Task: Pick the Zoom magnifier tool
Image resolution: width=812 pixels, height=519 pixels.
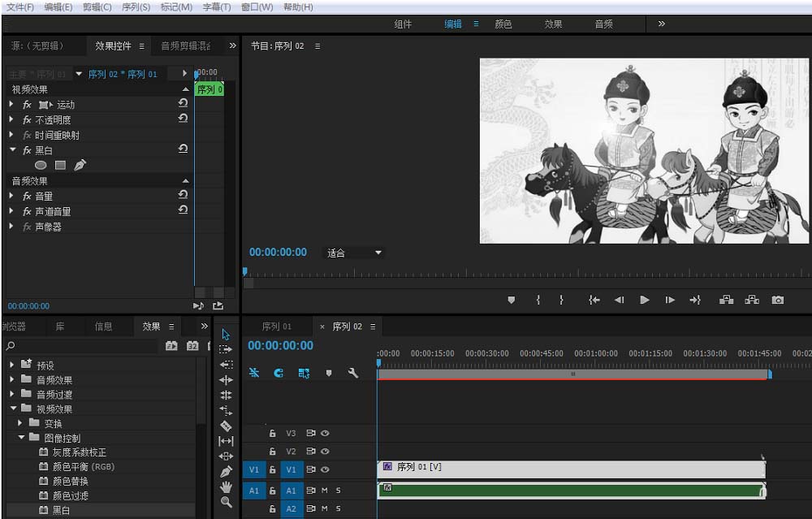Action: click(226, 503)
